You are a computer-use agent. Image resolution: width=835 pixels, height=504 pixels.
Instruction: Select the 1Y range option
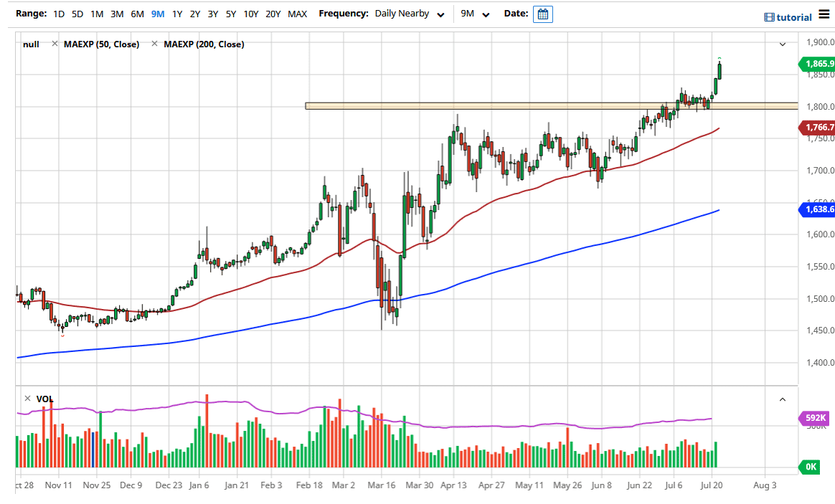[176, 14]
